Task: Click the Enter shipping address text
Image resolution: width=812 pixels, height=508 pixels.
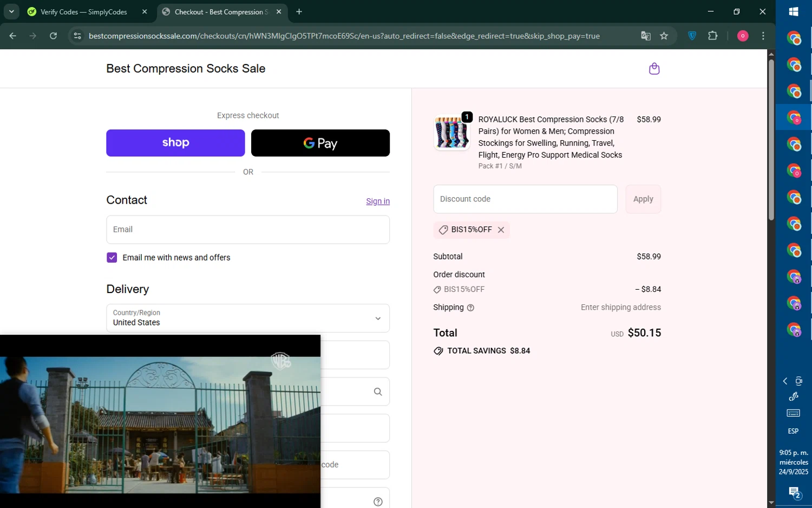Action: coord(621,307)
